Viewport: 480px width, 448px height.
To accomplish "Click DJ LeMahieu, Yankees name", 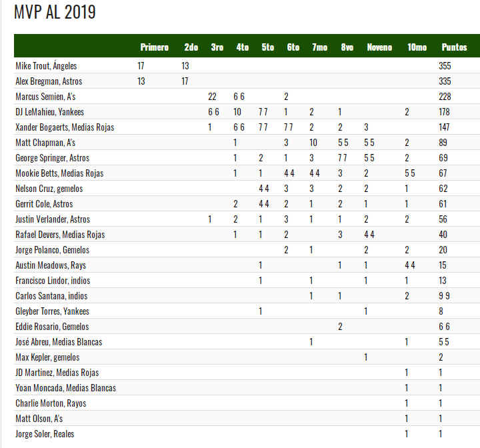I will tap(49, 112).
